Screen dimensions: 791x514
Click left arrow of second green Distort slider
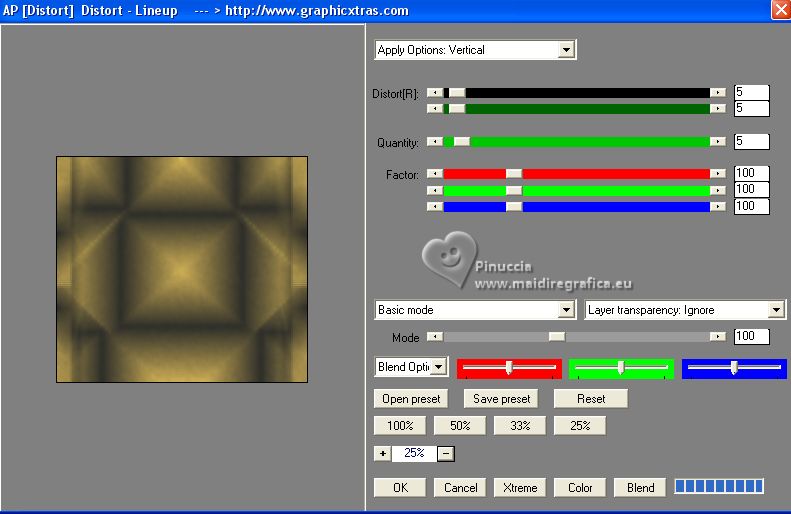435,108
